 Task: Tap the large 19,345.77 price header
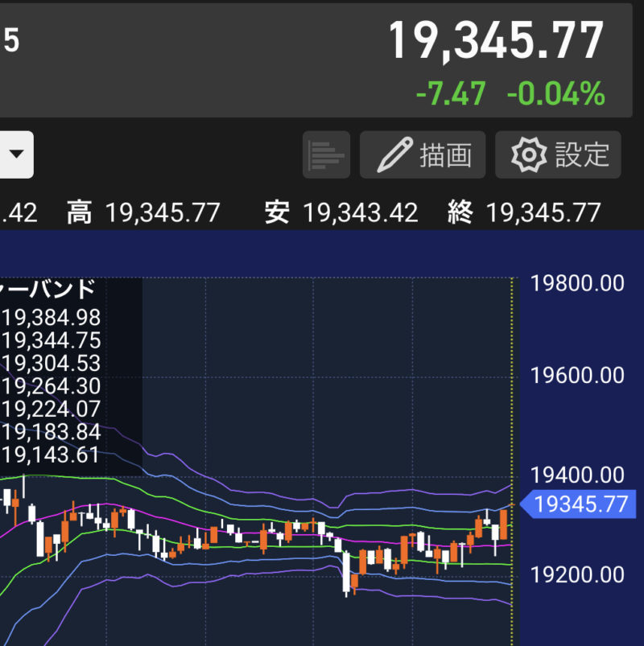pos(496,41)
